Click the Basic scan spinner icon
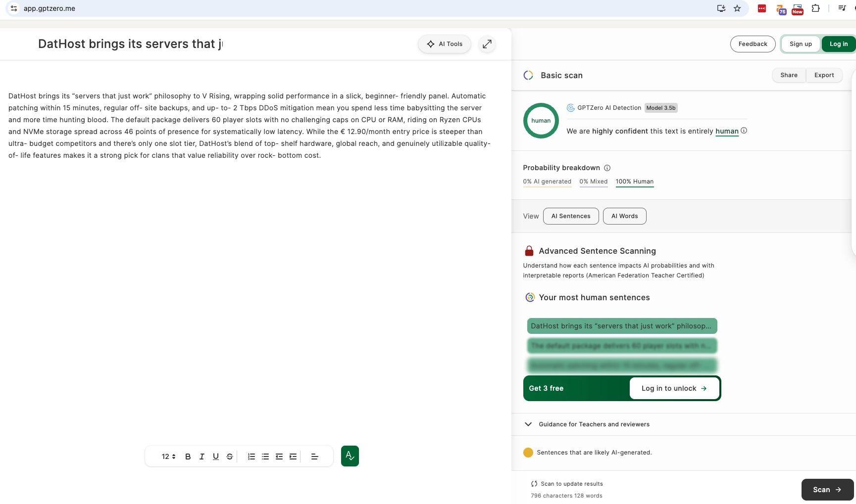The image size is (856, 504). point(528,75)
